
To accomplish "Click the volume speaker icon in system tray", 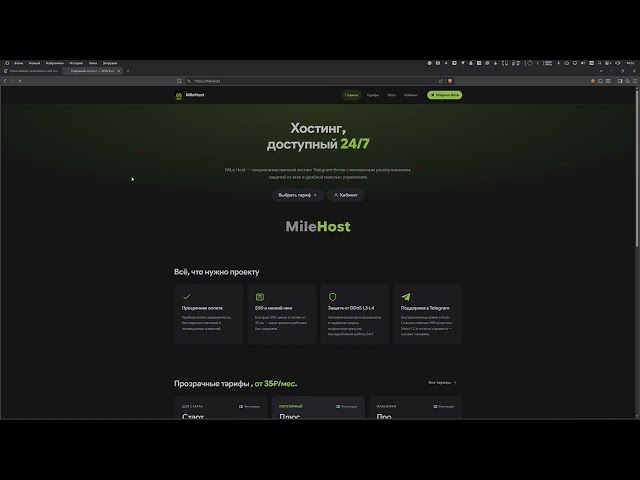I will 583,63.
